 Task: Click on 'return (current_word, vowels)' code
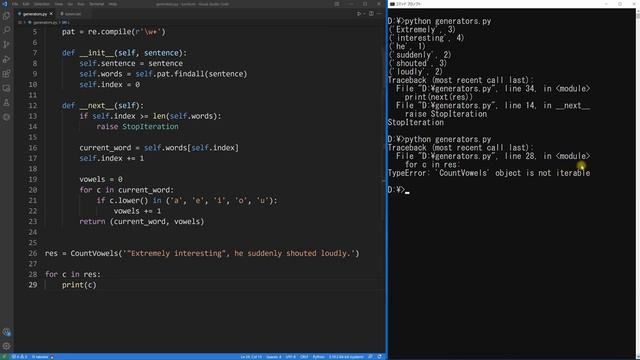coord(142,222)
